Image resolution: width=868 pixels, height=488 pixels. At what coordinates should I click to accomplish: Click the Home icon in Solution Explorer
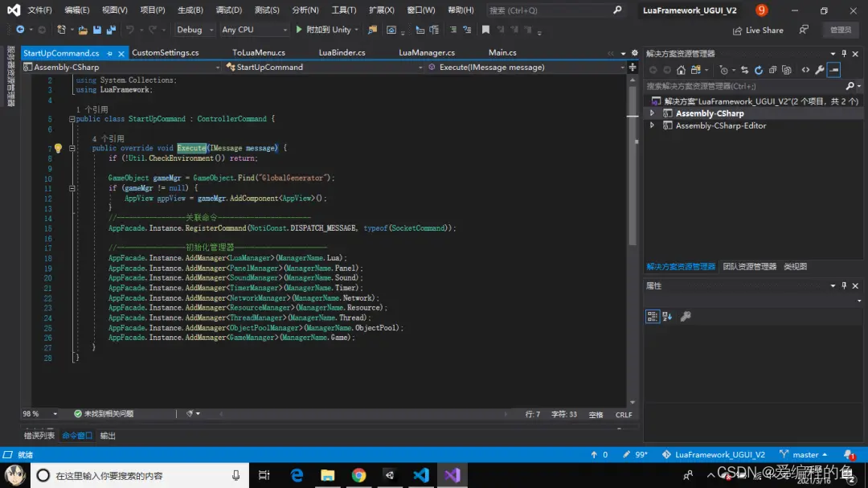click(681, 70)
